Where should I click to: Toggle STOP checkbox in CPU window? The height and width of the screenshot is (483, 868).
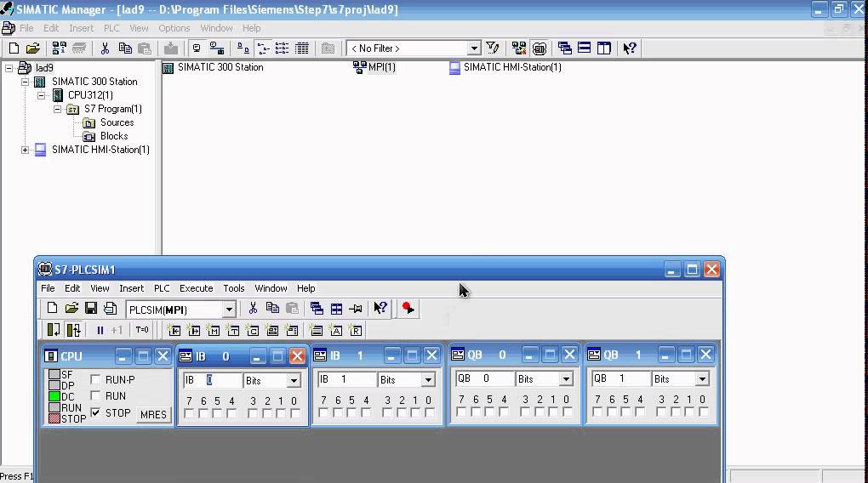coord(95,412)
